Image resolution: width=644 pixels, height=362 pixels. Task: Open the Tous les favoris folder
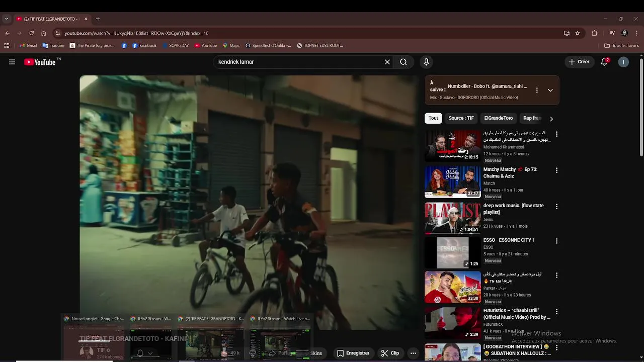(x=621, y=45)
